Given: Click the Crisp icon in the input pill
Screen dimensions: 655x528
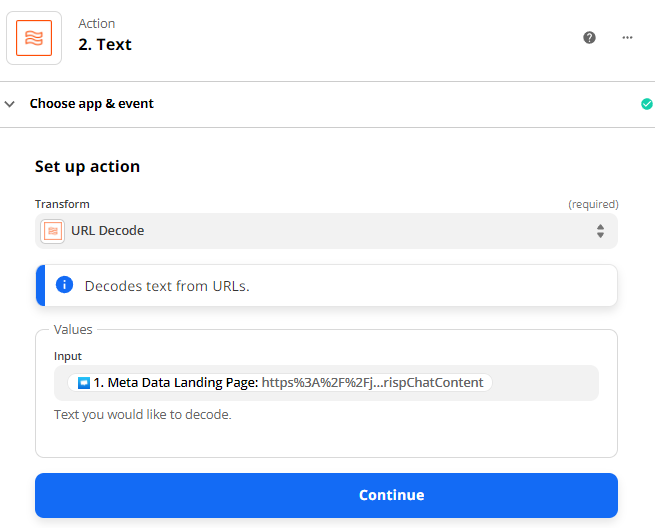Looking at the screenshot, I should click(x=84, y=383).
